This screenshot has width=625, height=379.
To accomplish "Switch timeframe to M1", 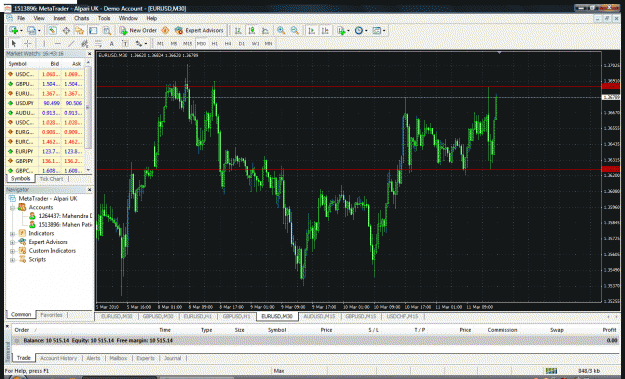I will click(160, 44).
